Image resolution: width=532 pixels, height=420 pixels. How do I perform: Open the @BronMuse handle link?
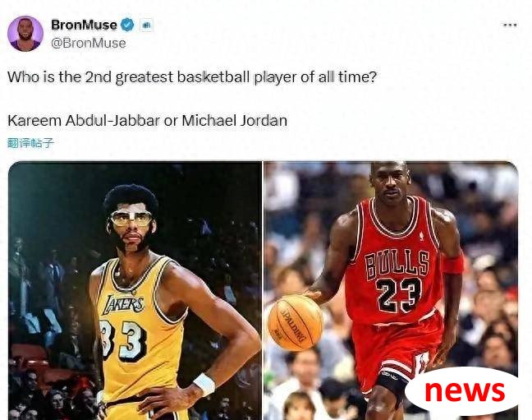[88, 44]
